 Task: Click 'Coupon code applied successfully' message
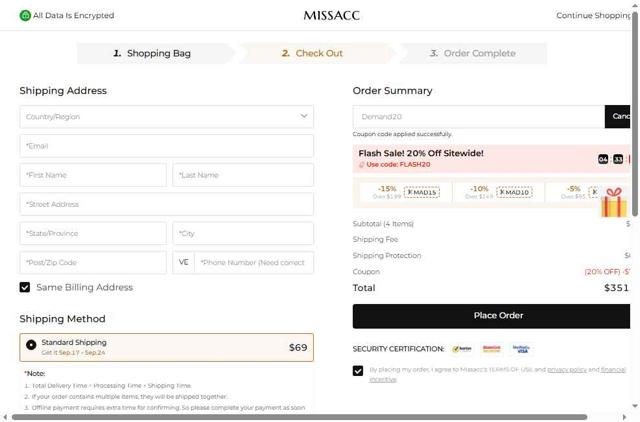coord(402,134)
